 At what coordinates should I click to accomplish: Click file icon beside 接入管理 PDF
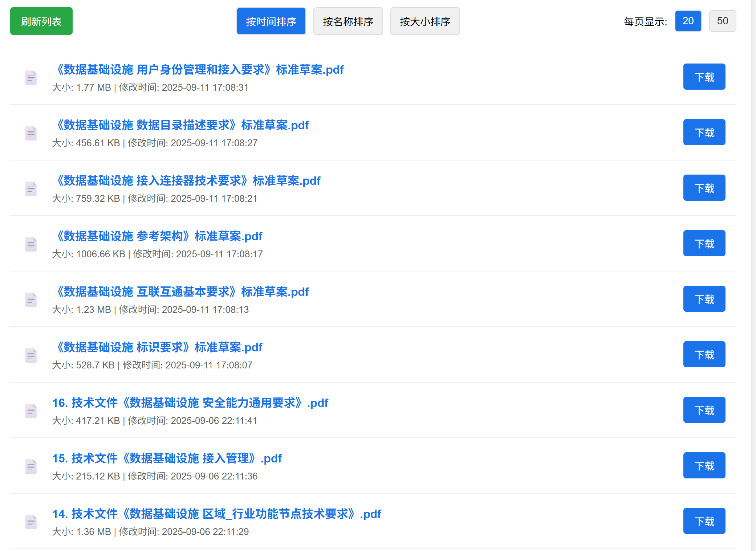[x=31, y=466]
